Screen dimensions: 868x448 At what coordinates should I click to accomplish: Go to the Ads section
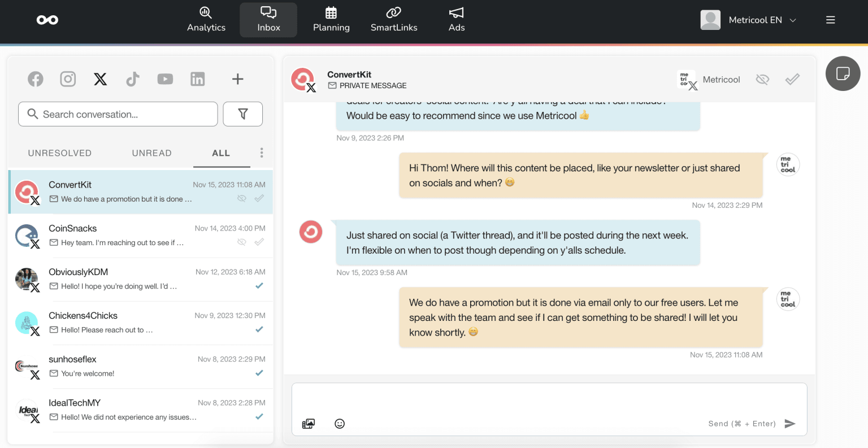[x=456, y=20]
